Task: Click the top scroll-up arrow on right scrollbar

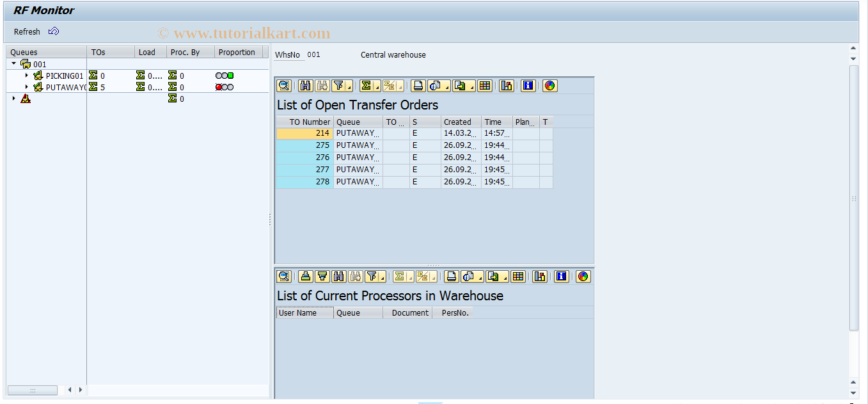Action: [853, 48]
